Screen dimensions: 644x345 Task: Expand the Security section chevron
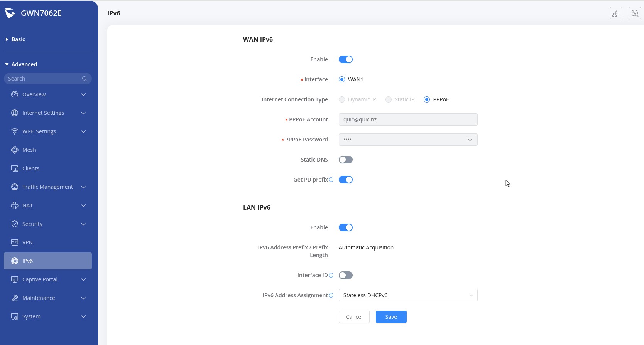tap(83, 224)
